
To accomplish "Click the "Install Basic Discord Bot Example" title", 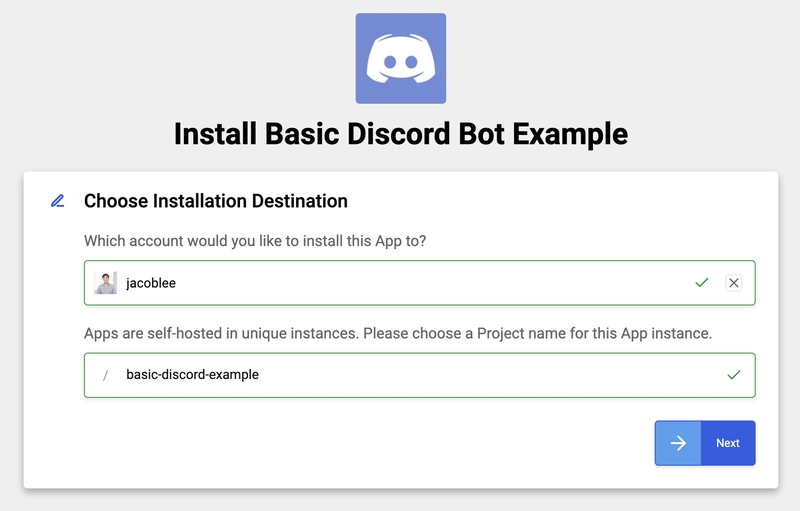I will [401, 134].
